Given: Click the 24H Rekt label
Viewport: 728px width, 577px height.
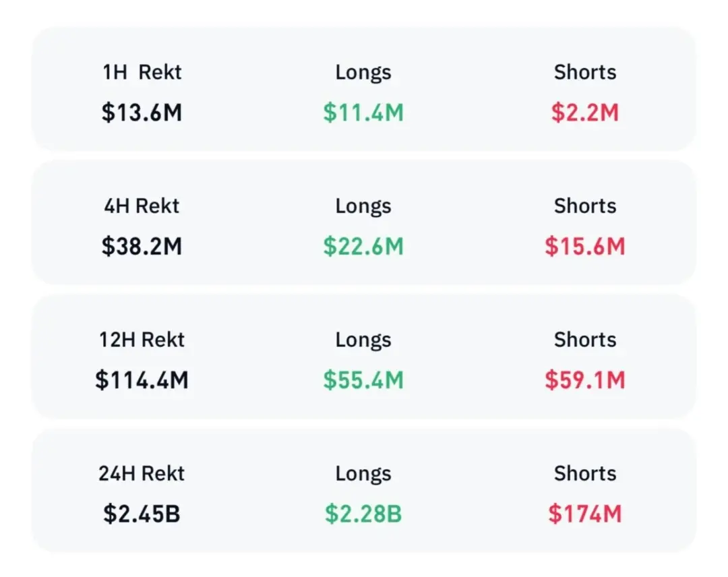Looking at the screenshot, I should [142, 473].
